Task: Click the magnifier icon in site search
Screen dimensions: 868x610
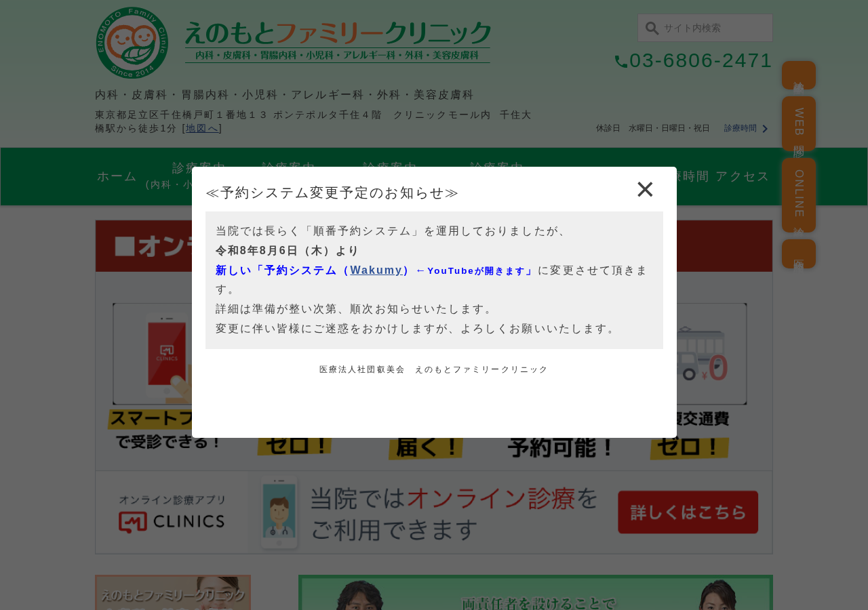Action: click(652, 28)
